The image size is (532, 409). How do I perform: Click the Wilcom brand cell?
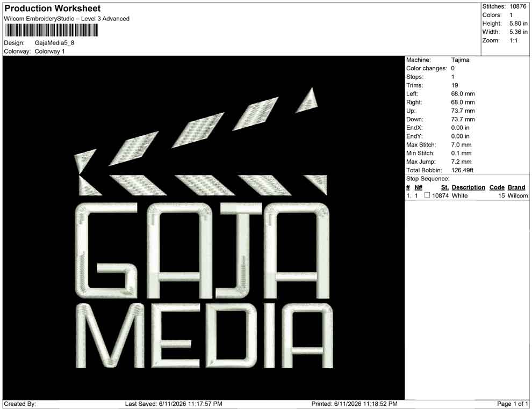[517, 196]
